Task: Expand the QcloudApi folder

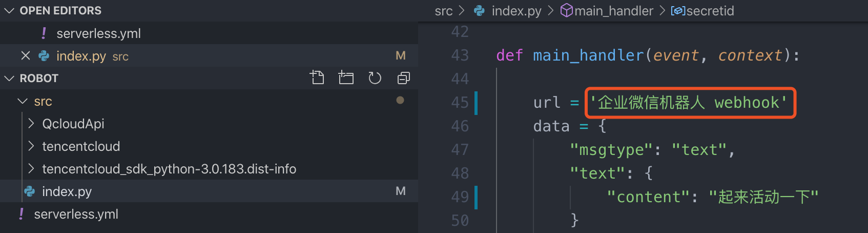Action: pyautogui.click(x=31, y=124)
